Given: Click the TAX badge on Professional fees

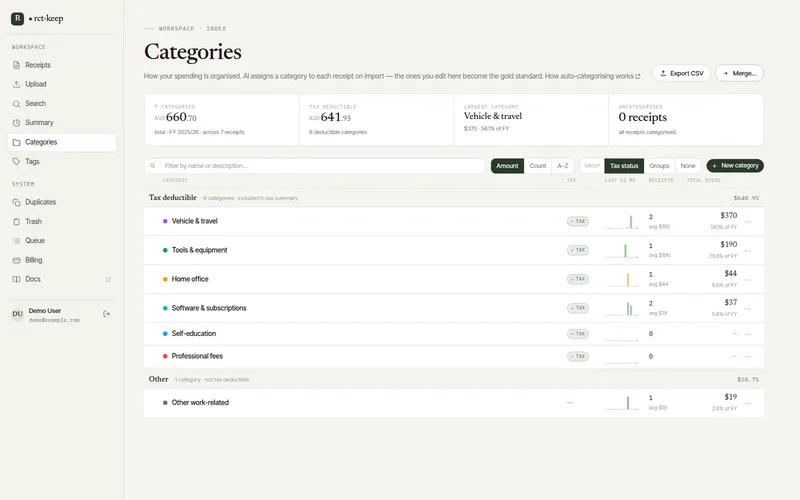Looking at the screenshot, I should [578, 357].
